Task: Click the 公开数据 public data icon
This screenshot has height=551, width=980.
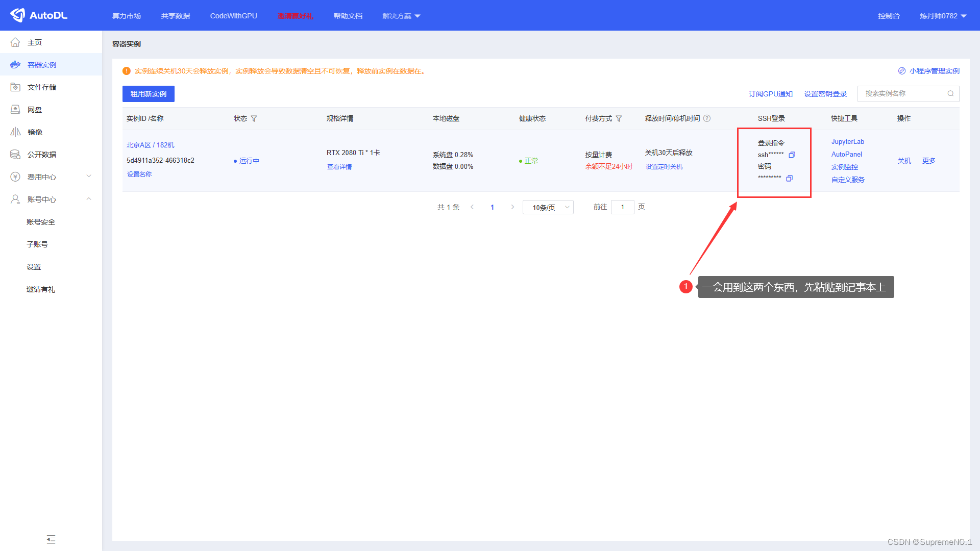Action: coord(15,155)
